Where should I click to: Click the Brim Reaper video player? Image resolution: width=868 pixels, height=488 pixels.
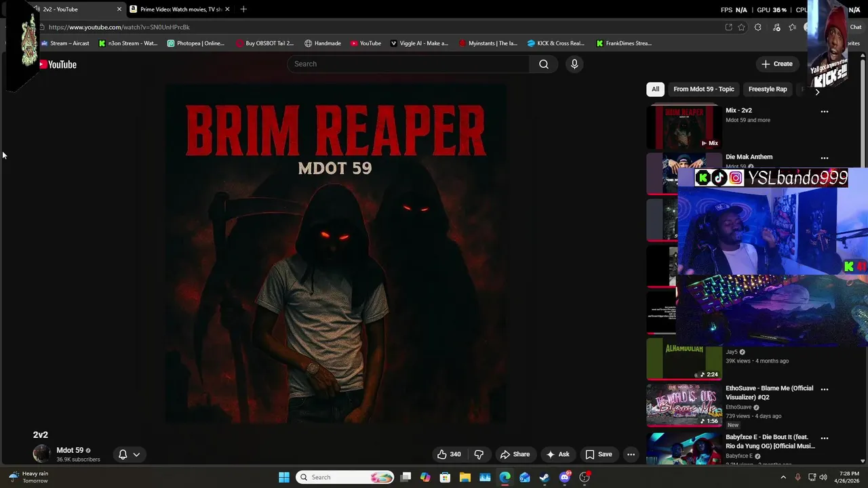point(336,253)
